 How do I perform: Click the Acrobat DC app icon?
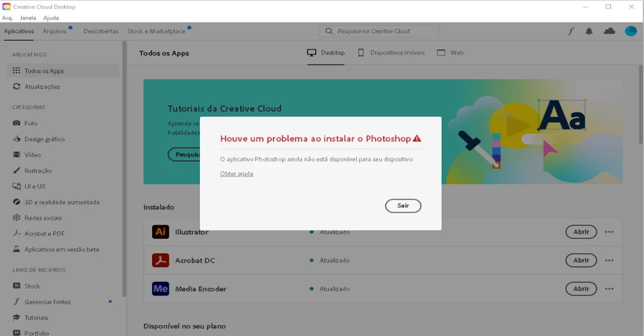pyautogui.click(x=161, y=261)
